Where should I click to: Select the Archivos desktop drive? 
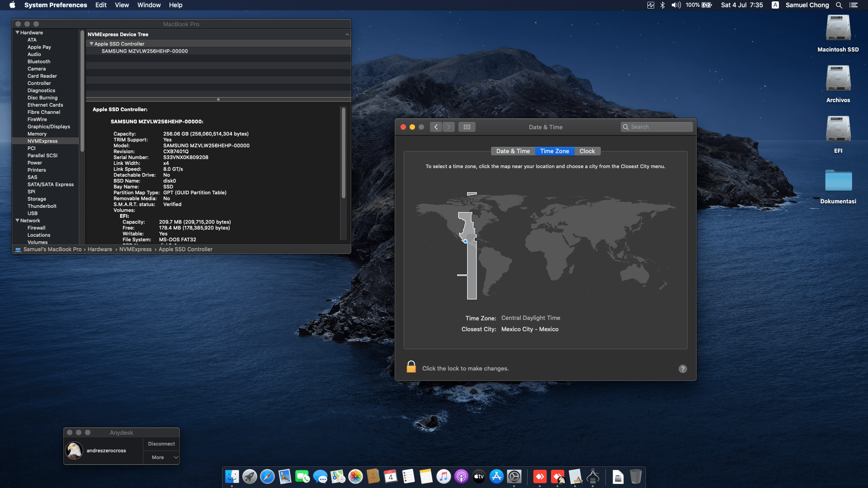[x=838, y=84]
